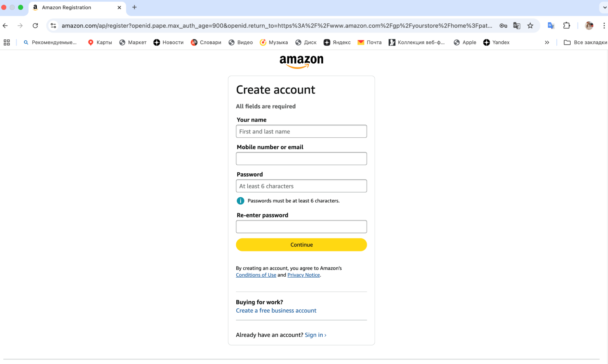
Task: Open the tab search dropdown arrow
Action: pyautogui.click(x=604, y=7)
